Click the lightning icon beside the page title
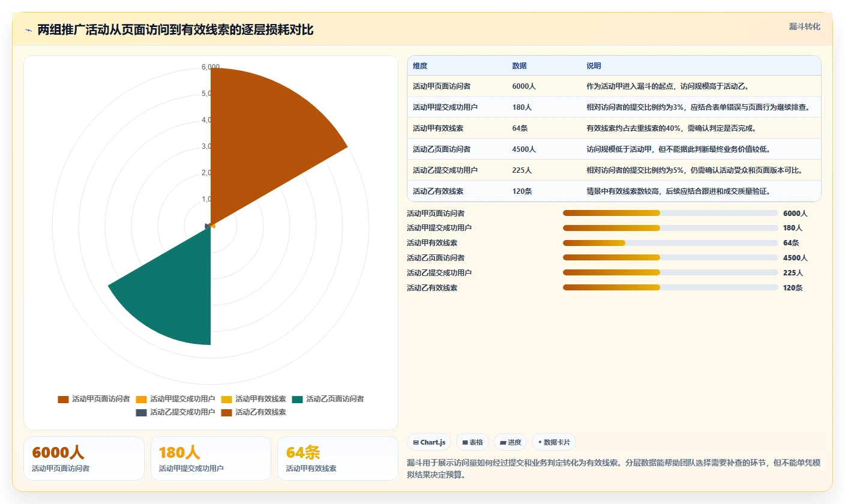The height and width of the screenshot is (504, 845). [28, 31]
